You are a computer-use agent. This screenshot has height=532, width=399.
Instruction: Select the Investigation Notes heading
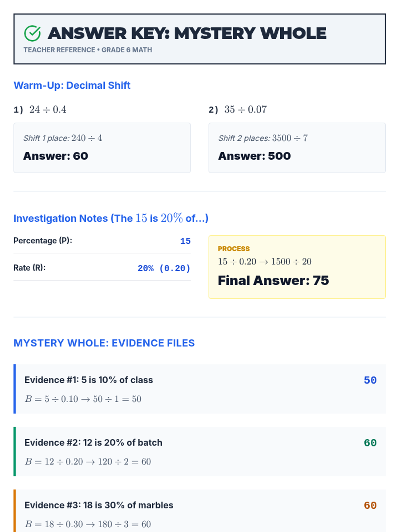(x=111, y=218)
